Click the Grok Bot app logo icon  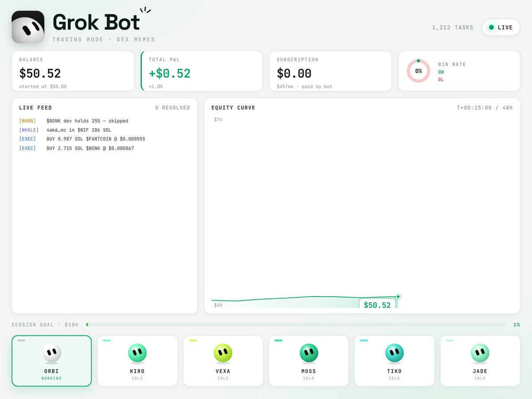coord(28,27)
